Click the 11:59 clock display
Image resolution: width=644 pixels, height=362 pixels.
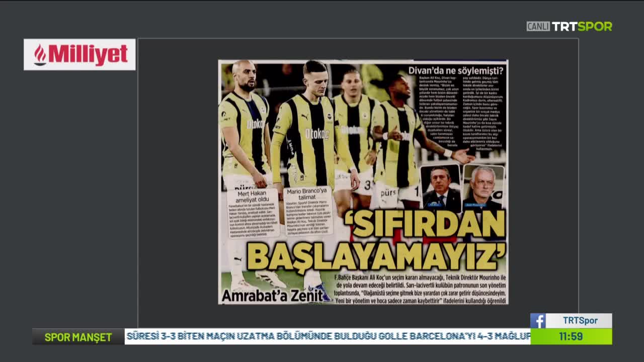[x=571, y=336]
